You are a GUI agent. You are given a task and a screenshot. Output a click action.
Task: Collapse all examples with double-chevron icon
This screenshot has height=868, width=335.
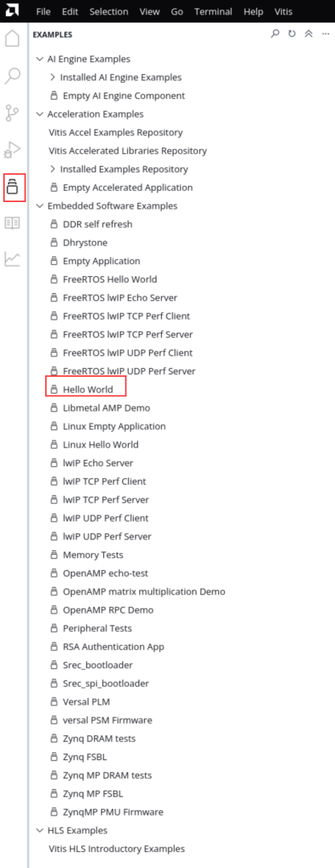[309, 35]
